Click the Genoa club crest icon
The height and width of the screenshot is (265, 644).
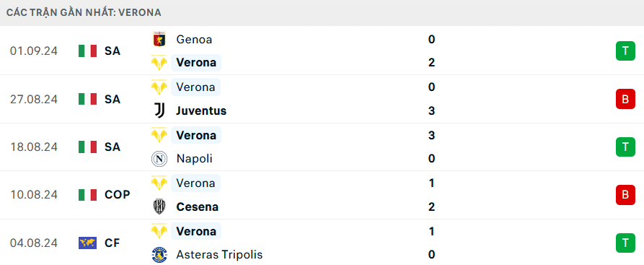point(159,40)
